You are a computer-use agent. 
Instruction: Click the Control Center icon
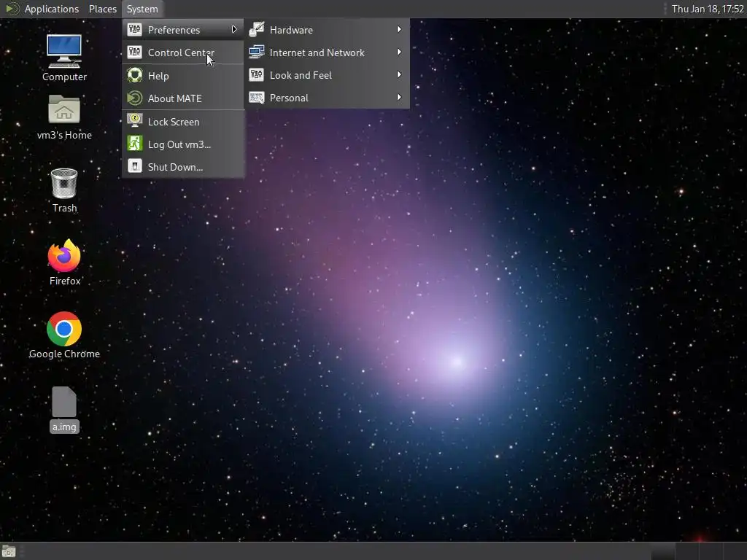135,52
